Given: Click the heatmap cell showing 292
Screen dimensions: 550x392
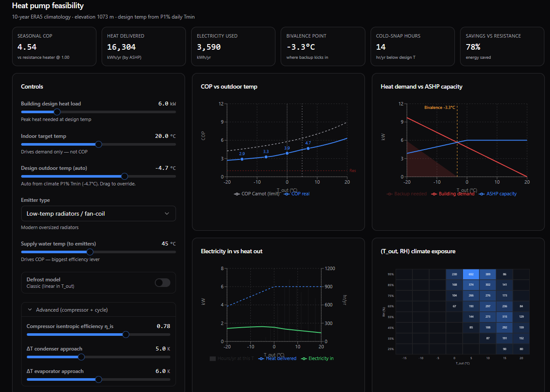Looking at the screenshot, I should coord(505,328).
